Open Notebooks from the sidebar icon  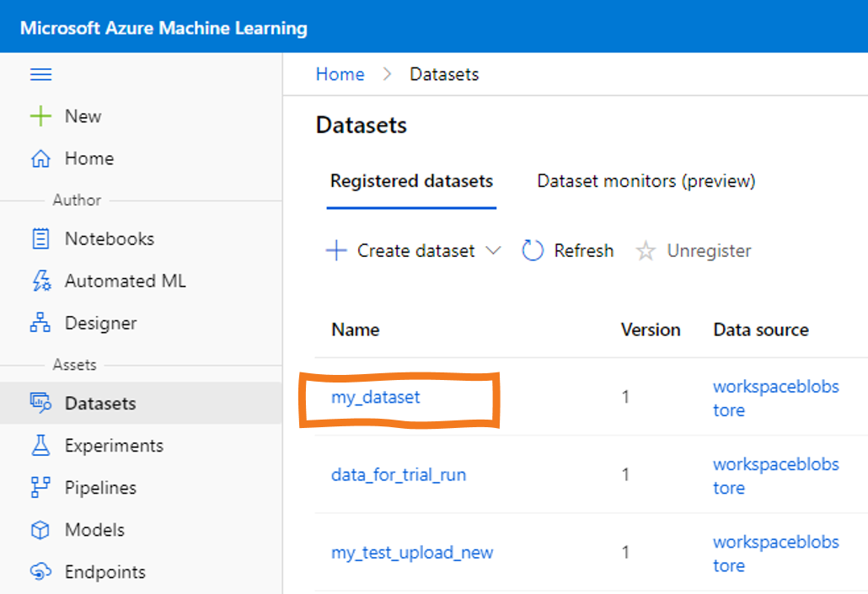coord(40,238)
